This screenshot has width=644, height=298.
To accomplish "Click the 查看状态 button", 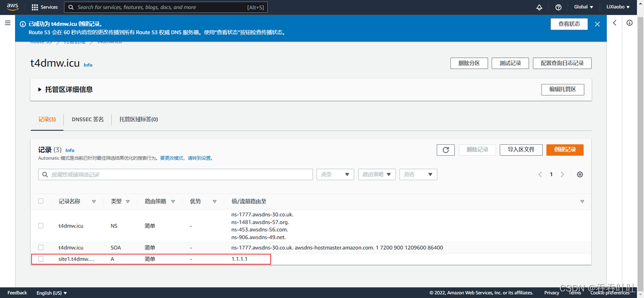I will 569,24.
